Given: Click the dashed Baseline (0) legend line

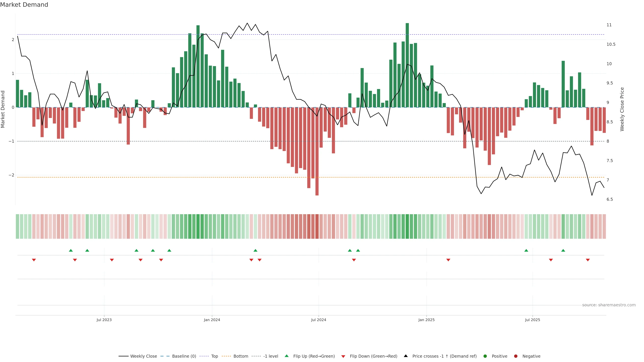Looking at the screenshot, I should [x=165, y=356].
